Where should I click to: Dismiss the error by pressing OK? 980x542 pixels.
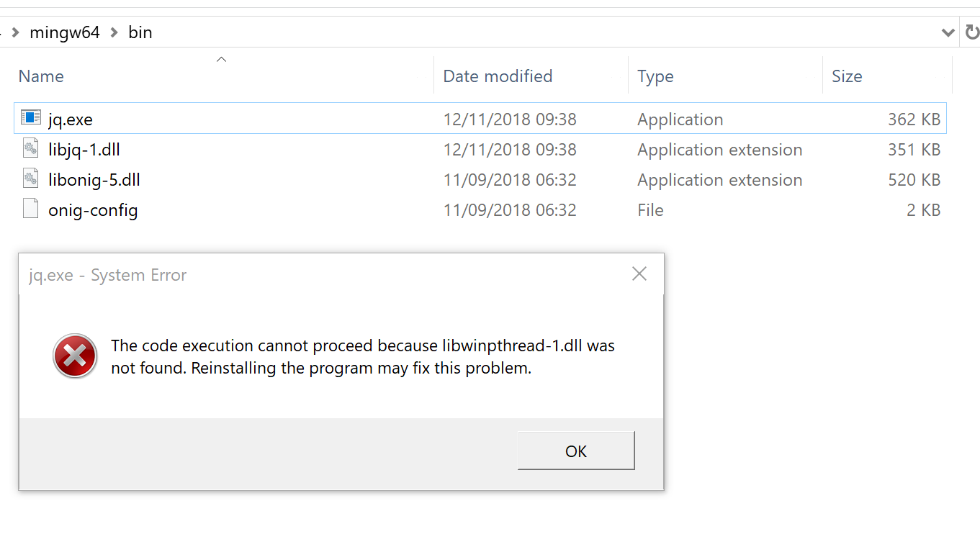(575, 451)
